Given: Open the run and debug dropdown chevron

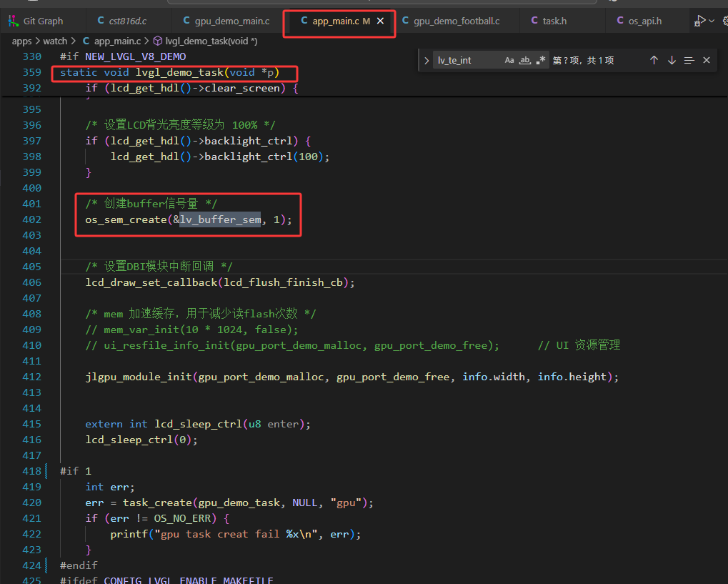Looking at the screenshot, I should coord(712,21).
